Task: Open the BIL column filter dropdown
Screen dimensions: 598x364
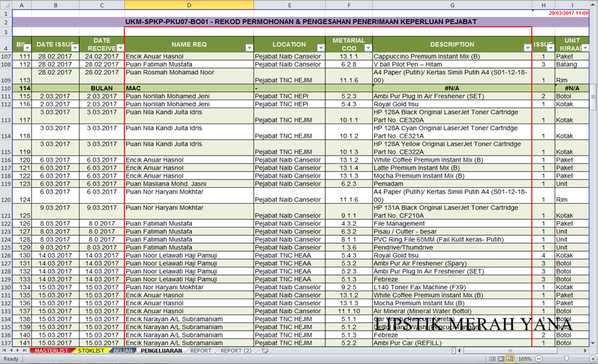Action: tap(27, 47)
